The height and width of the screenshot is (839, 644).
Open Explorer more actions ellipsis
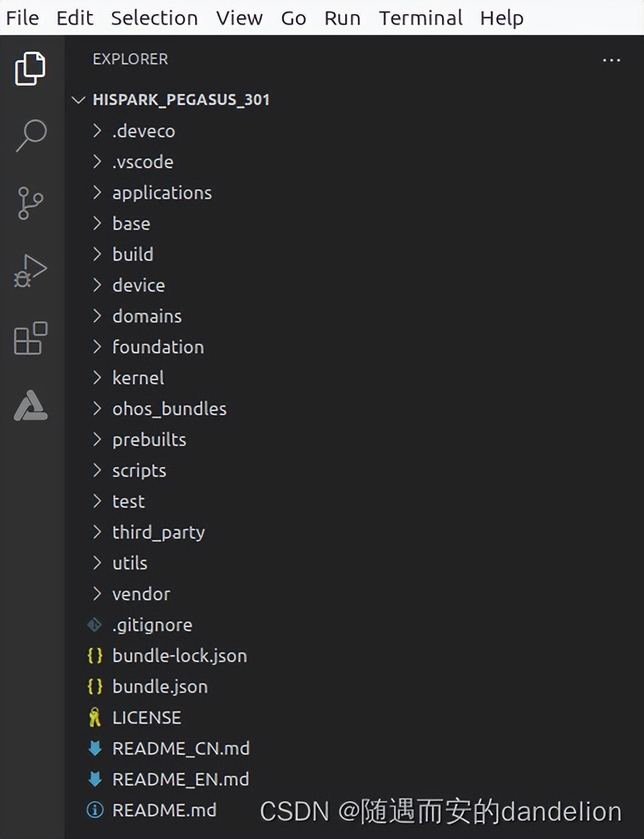point(611,60)
